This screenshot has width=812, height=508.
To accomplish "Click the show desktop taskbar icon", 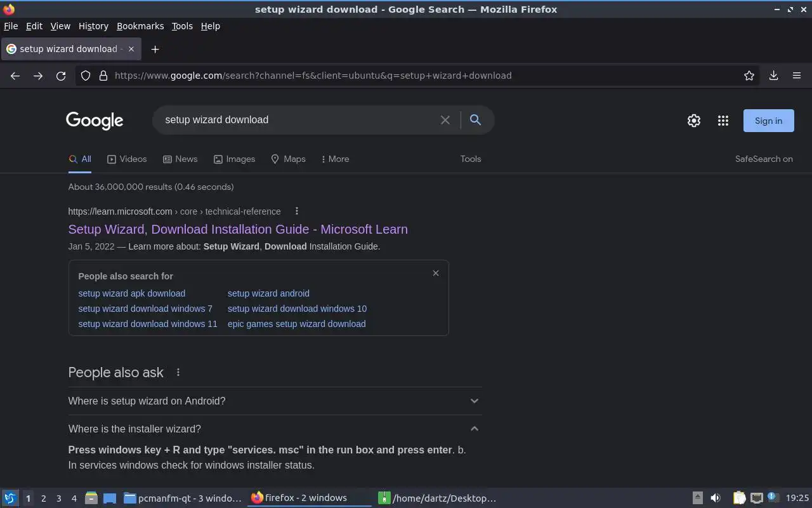I will (x=110, y=498).
